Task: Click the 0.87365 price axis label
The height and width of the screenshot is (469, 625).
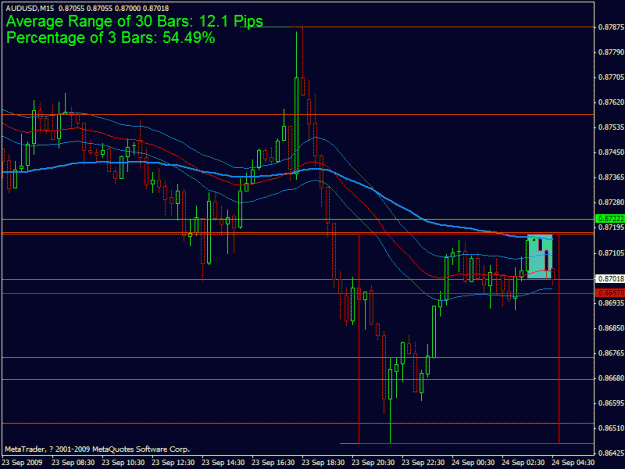Action: pos(611,177)
